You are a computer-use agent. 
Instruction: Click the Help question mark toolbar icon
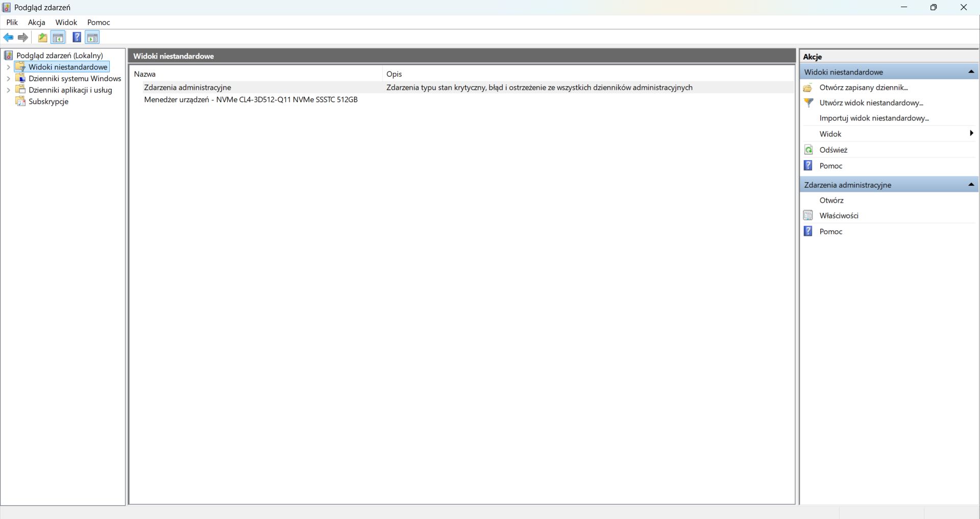77,37
